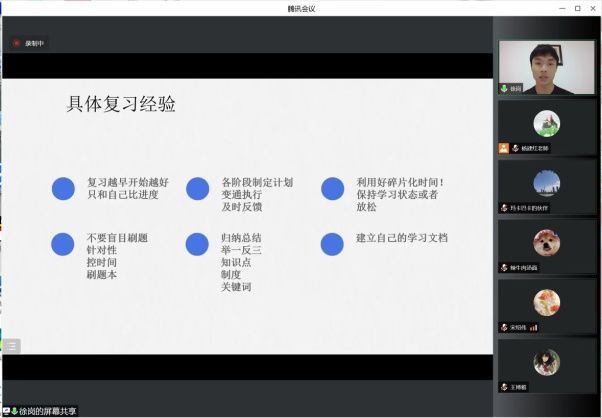Image resolution: width=602 pixels, height=418 pixels.
Task: Select the anime girl avatar participant
Action: point(547,362)
